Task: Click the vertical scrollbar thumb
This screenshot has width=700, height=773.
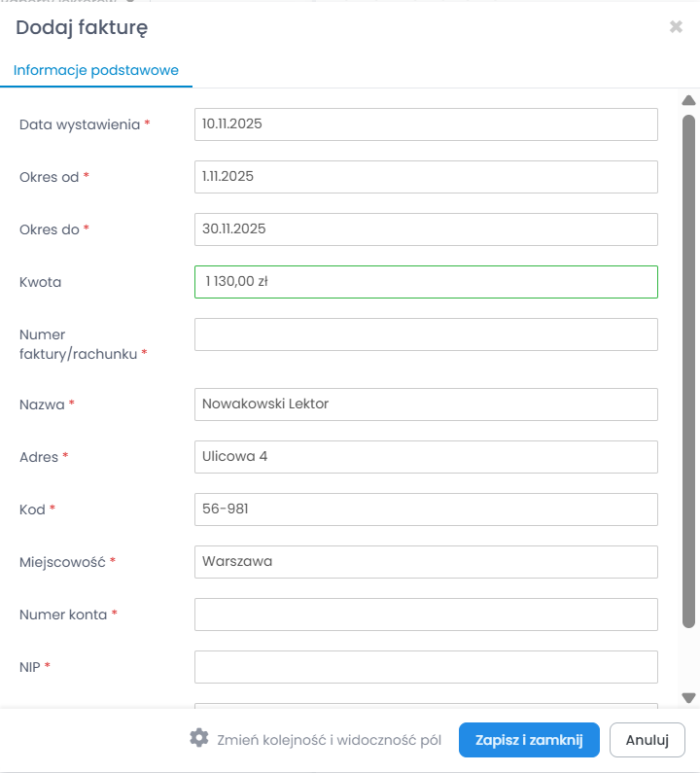Action: (688, 369)
